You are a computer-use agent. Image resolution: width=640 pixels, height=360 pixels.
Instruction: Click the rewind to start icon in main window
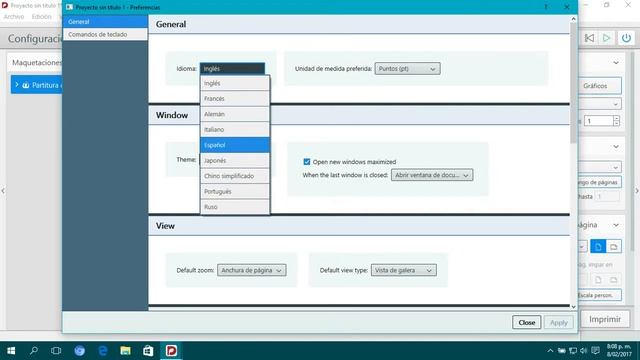click(589, 38)
